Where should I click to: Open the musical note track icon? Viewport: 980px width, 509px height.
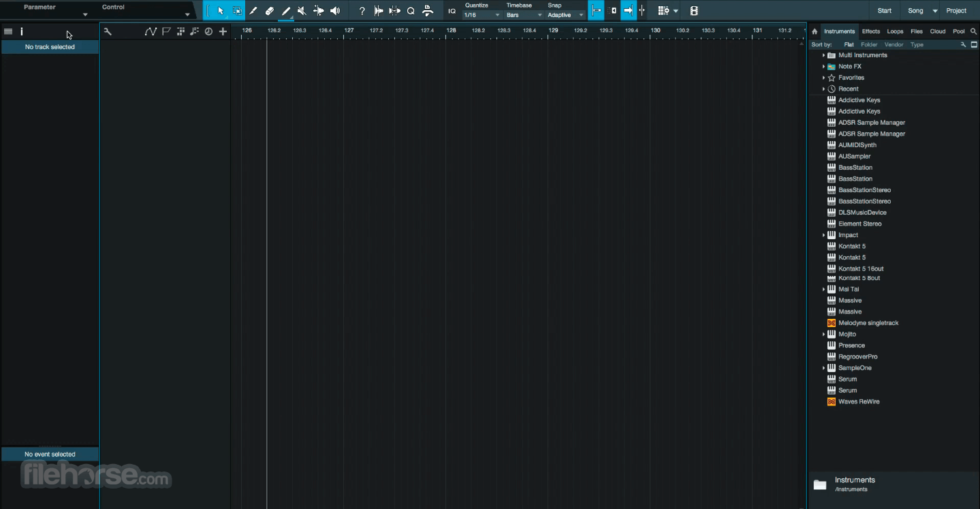pyautogui.click(x=195, y=31)
